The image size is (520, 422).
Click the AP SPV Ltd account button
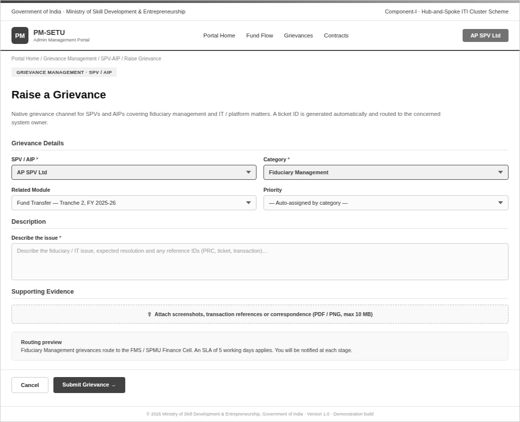(x=485, y=35)
